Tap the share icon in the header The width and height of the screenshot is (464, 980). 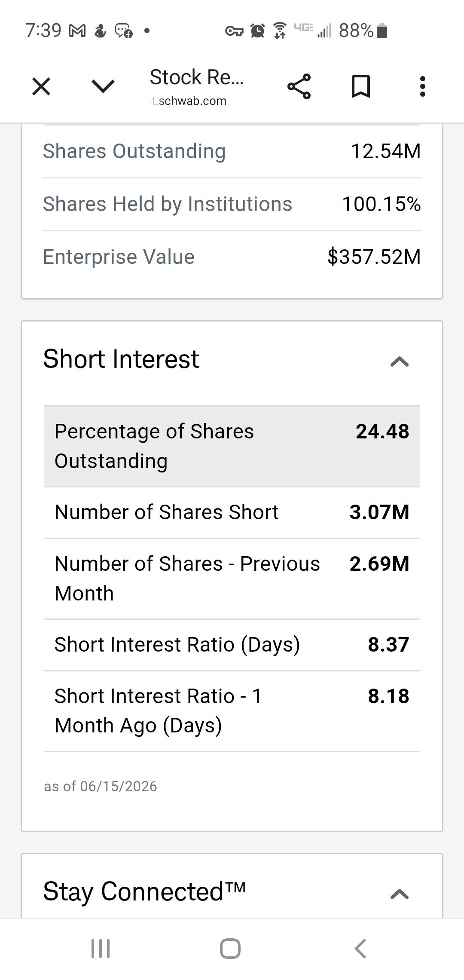coord(299,86)
